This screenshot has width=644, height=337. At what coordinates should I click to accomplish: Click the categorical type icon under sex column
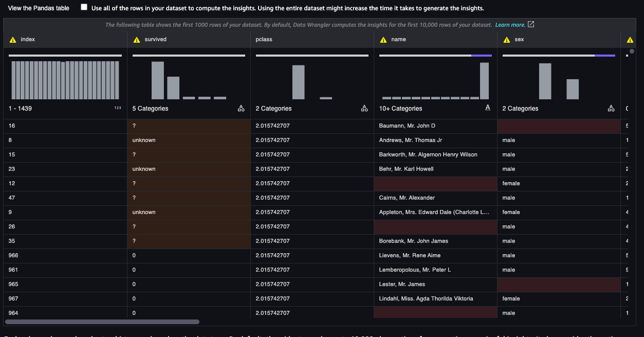(611, 108)
